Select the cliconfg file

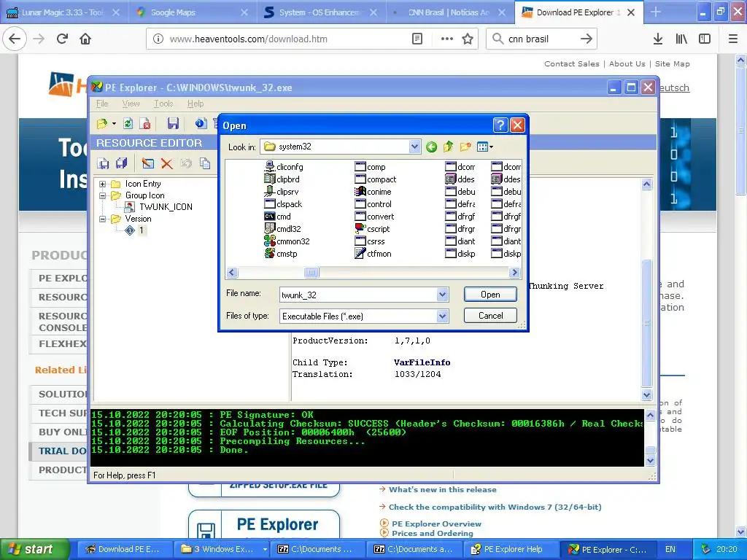pos(284,167)
